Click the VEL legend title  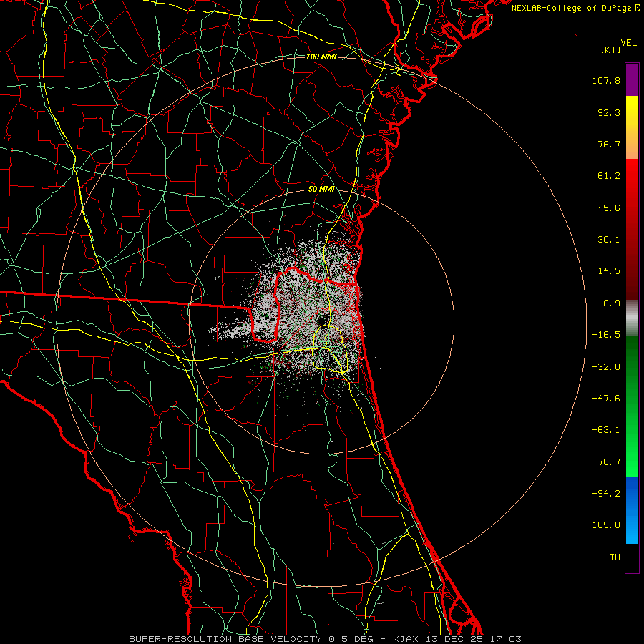pos(628,43)
